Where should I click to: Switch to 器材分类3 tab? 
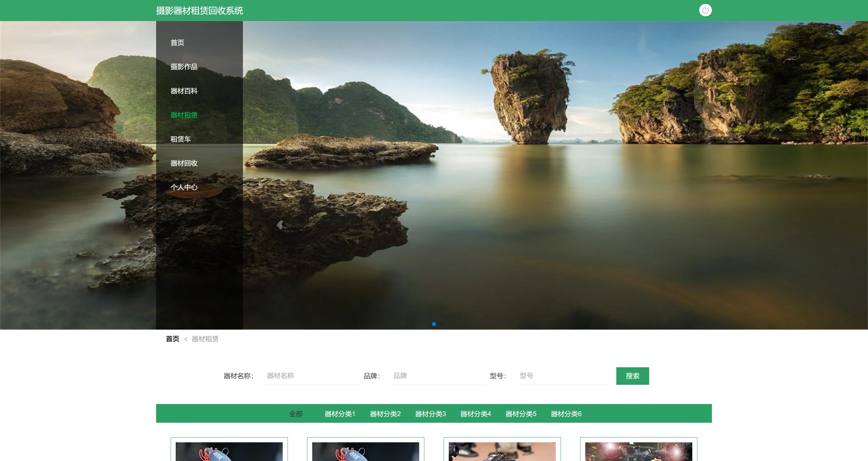[x=430, y=414]
